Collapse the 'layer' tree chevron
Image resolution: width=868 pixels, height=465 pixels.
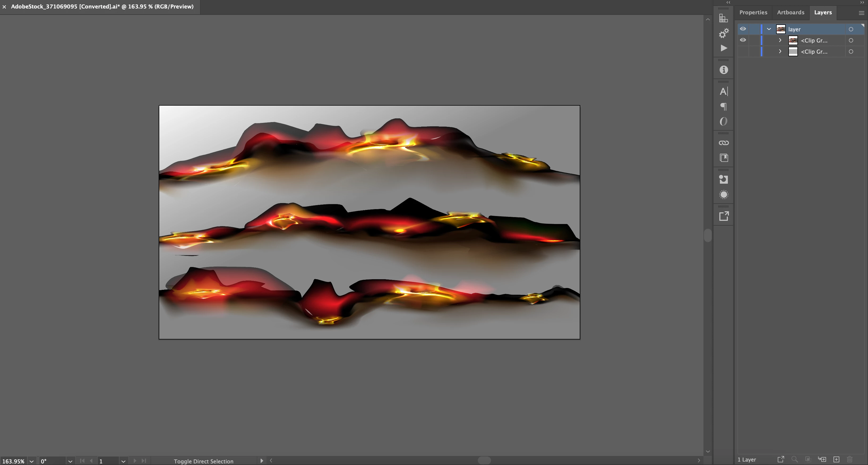point(769,29)
